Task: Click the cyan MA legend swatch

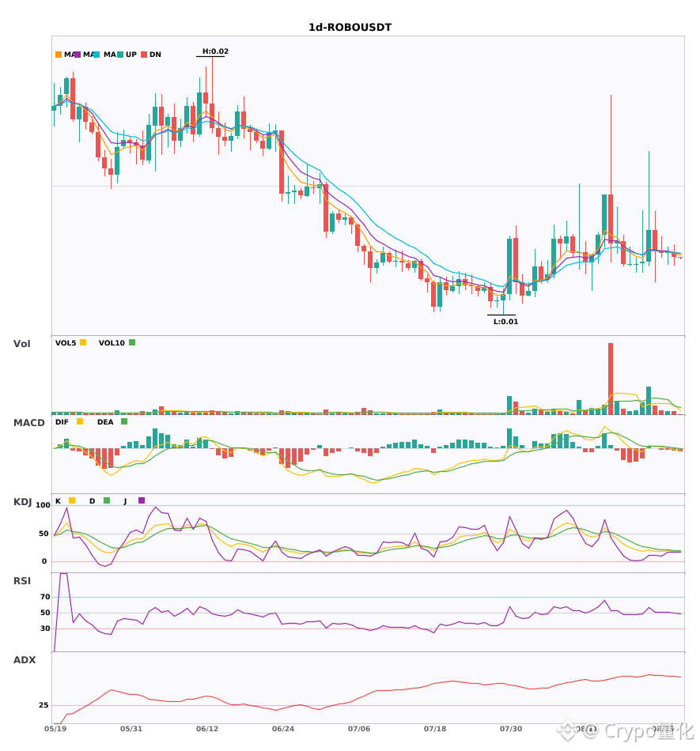Action: pos(96,55)
